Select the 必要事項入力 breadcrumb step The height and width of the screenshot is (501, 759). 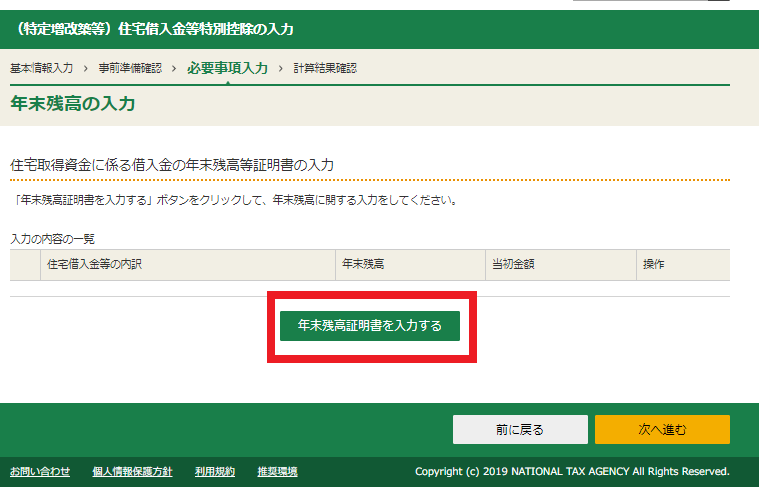coord(228,68)
